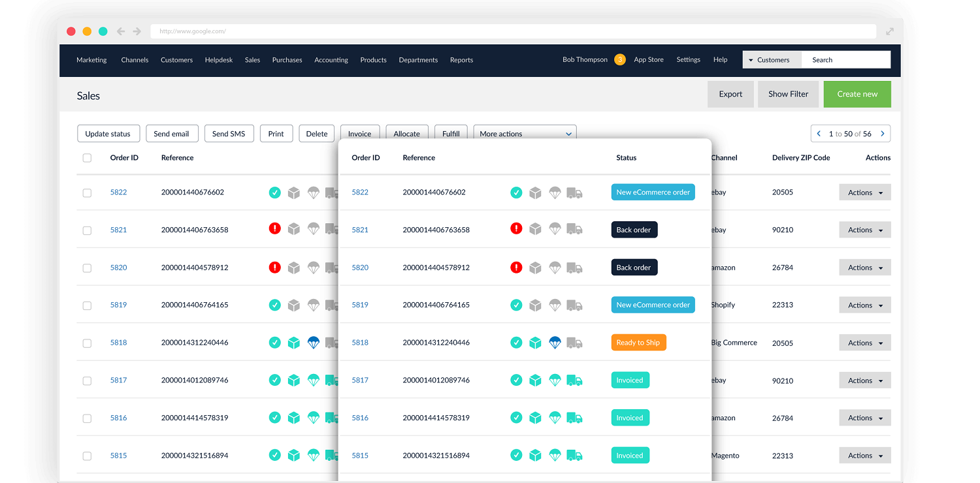The height and width of the screenshot is (483, 980).
Task: Click into the Search input field
Action: pyautogui.click(x=845, y=60)
